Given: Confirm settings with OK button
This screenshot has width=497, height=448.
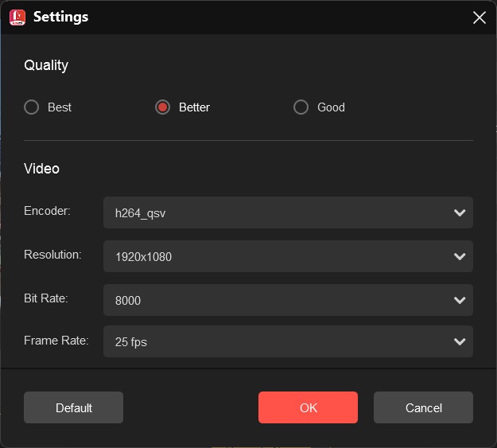Looking at the screenshot, I should pos(308,407).
